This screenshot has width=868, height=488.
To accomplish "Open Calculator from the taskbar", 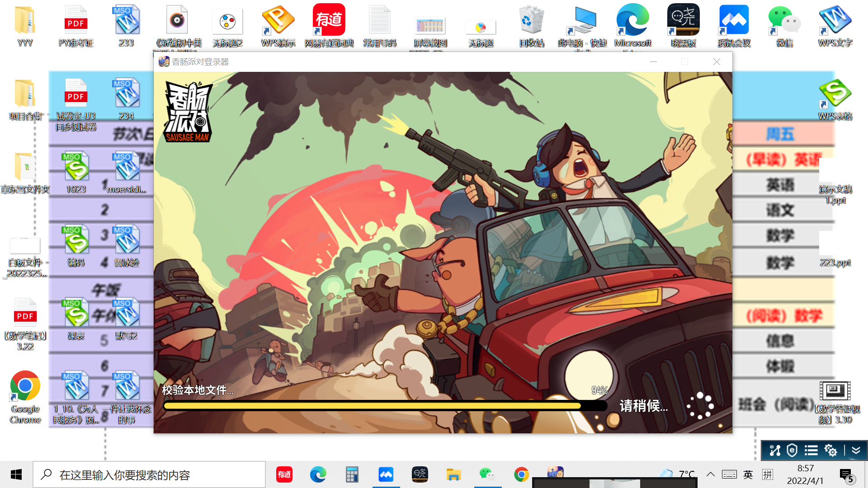I will (352, 474).
